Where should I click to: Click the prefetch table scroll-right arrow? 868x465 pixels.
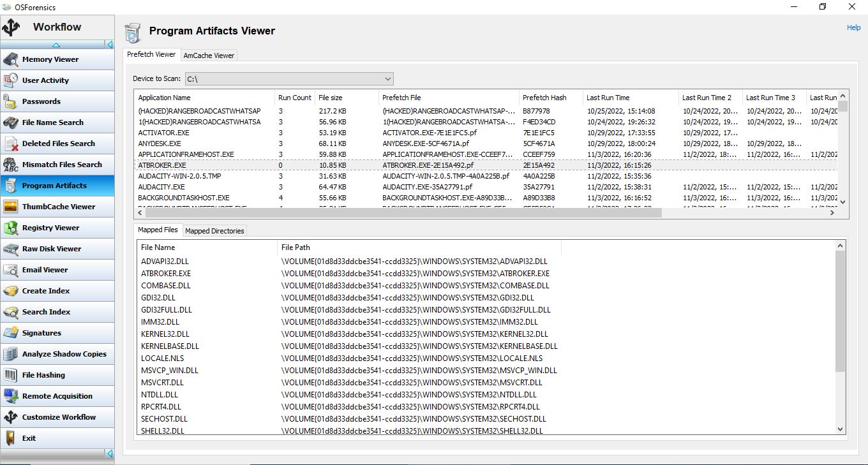pyautogui.click(x=832, y=213)
